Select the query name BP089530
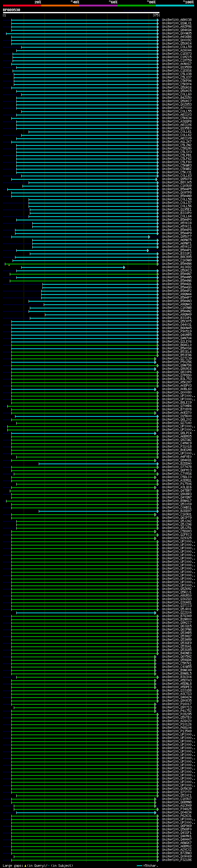Screen dimensions: 197x868 [11, 10]
